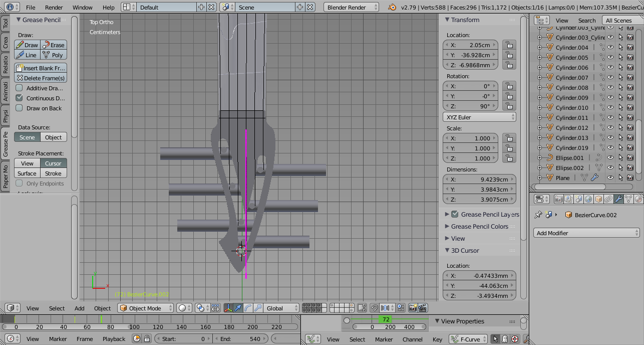The height and width of the screenshot is (345, 644).
Task: Expand the Plane object in outliner
Action: coord(539,178)
